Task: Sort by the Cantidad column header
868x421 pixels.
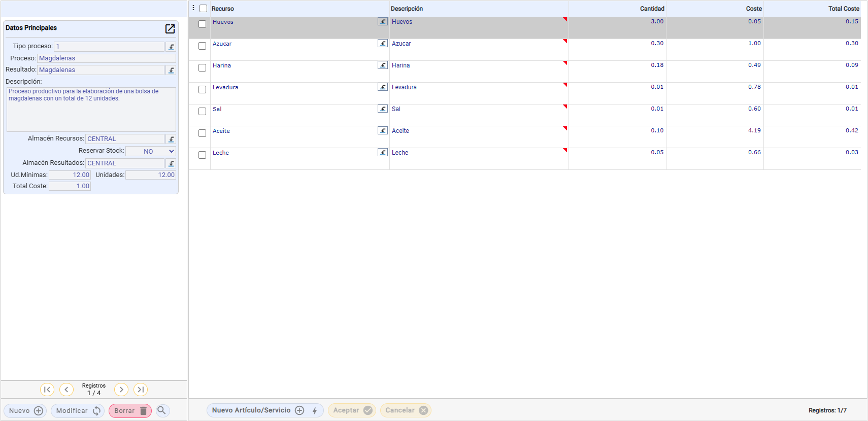Action: [x=652, y=9]
